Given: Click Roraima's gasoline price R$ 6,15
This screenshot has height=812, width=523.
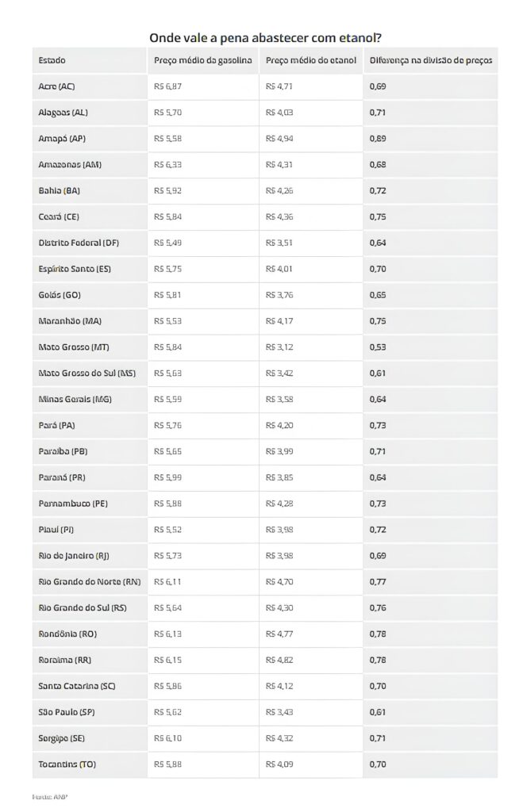Looking at the screenshot, I should pyautogui.click(x=167, y=661).
